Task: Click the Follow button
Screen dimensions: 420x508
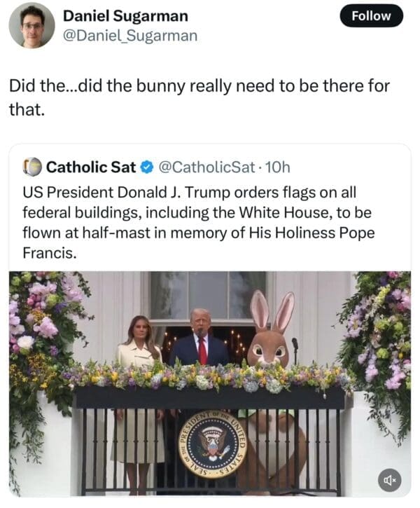Action: point(371,15)
